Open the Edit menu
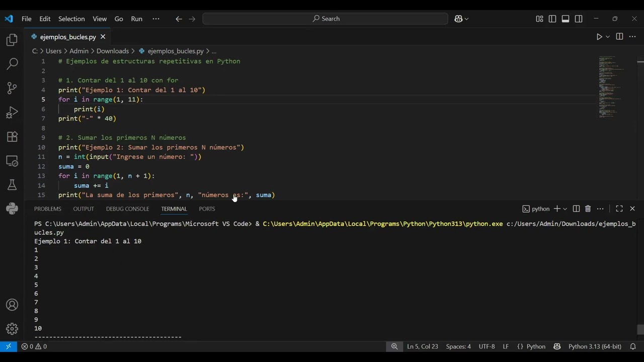The height and width of the screenshot is (362, 644). [x=45, y=19]
